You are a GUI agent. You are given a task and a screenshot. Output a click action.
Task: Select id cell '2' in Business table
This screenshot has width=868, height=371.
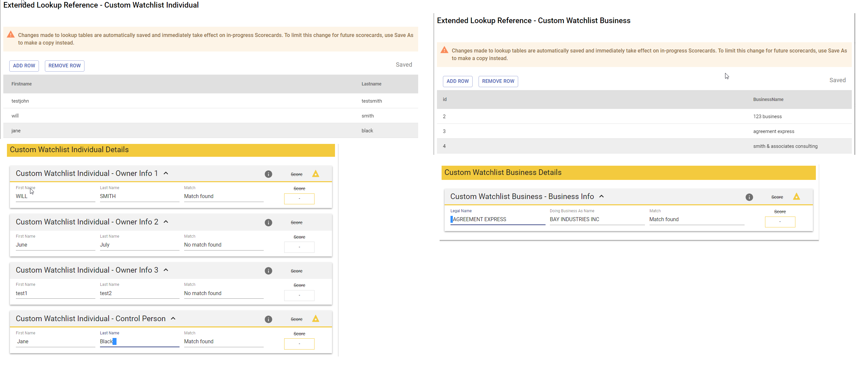click(x=444, y=117)
